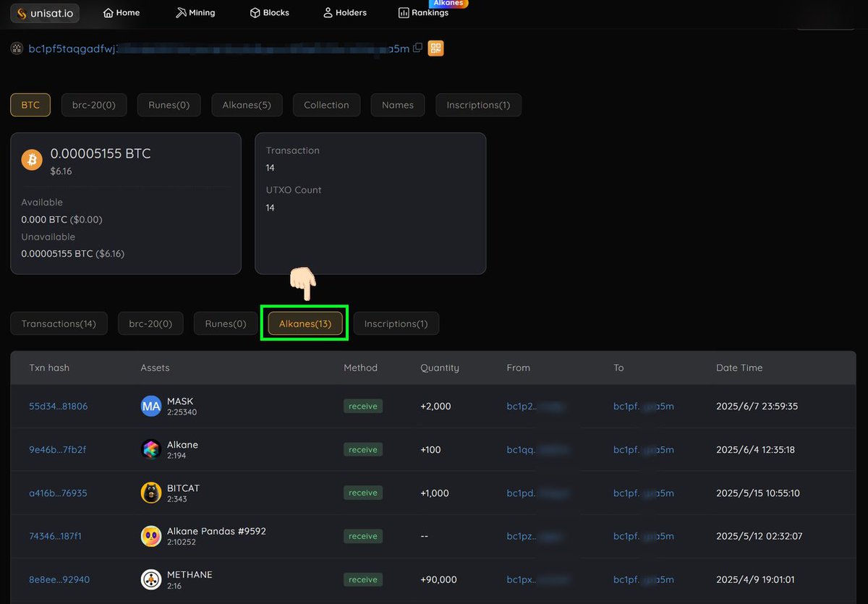Image resolution: width=868 pixels, height=604 pixels.
Task: Click the Alkane asset icon
Action: pos(150,450)
